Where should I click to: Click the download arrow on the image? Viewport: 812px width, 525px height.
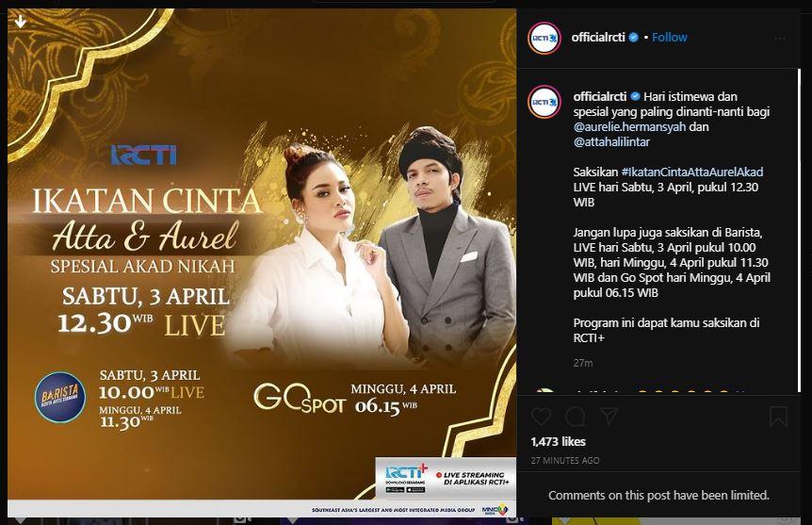click(20, 22)
